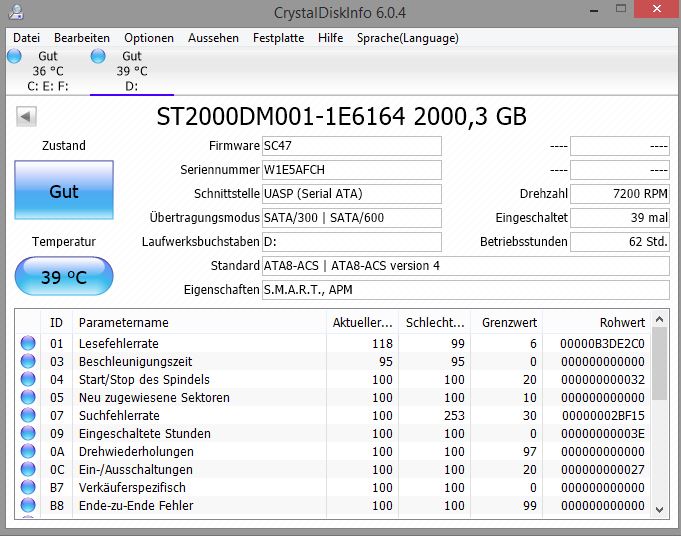Open the Hilfe menu
The image size is (681, 536).
330,38
